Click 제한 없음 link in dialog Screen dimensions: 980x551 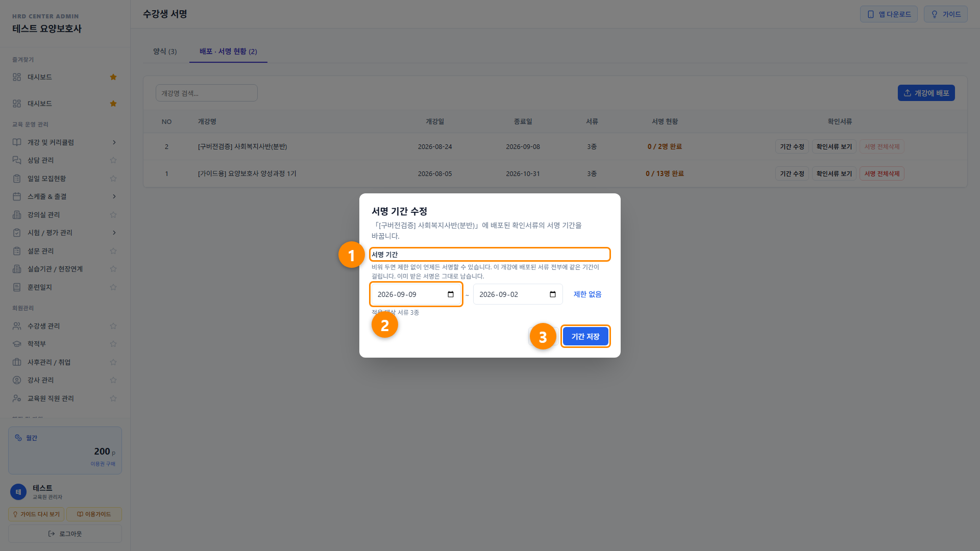point(587,294)
